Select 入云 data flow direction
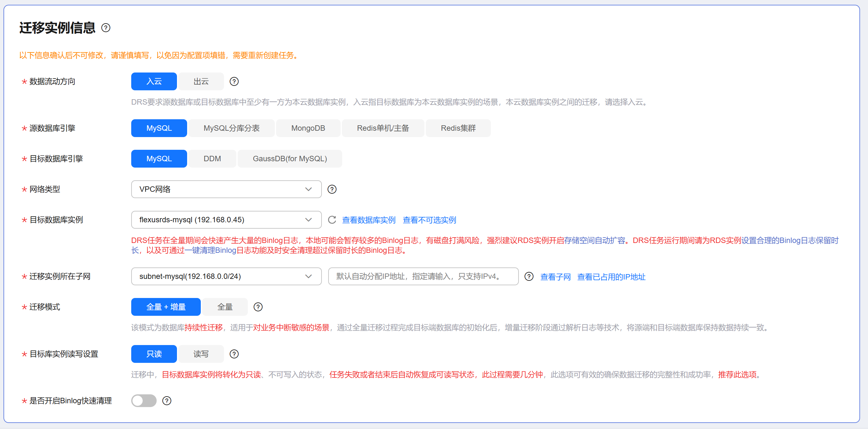The height and width of the screenshot is (429, 868). pyautogui.click(x=154, y=82)
